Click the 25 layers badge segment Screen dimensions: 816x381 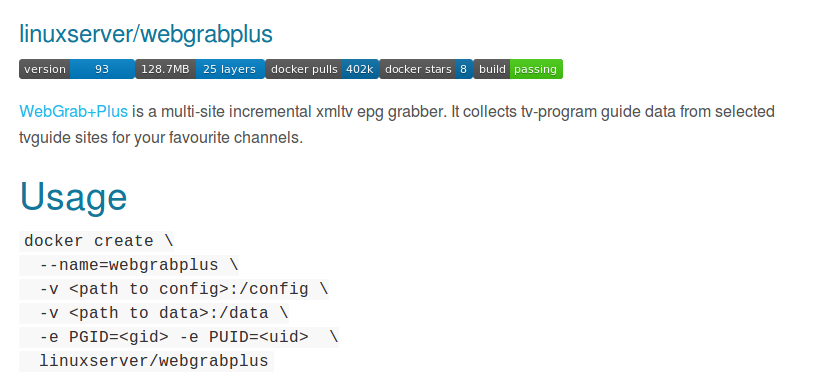(230, 69)
